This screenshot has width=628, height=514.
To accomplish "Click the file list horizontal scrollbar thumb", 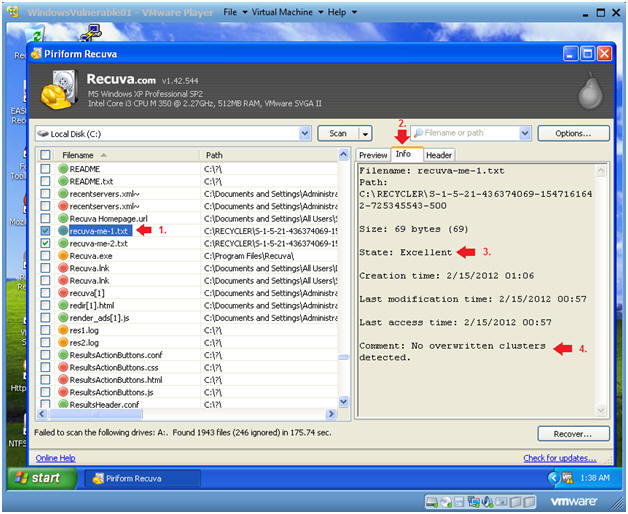I will pos(96,413).
